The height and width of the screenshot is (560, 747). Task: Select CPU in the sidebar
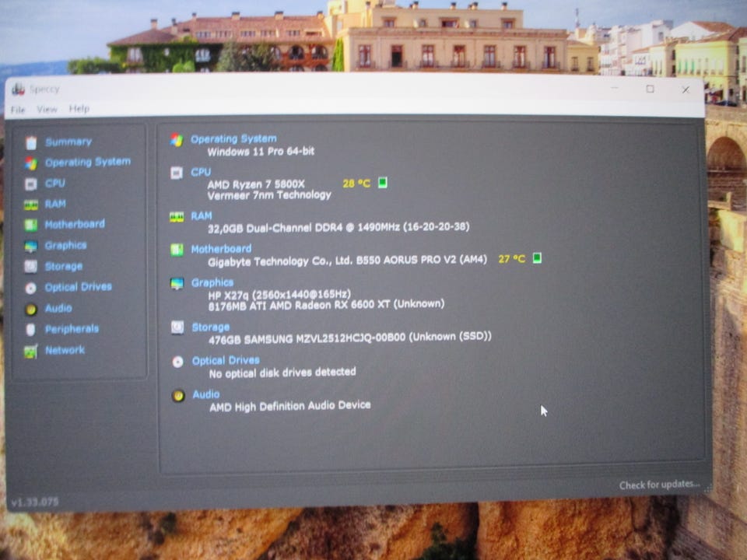[55, 184]
